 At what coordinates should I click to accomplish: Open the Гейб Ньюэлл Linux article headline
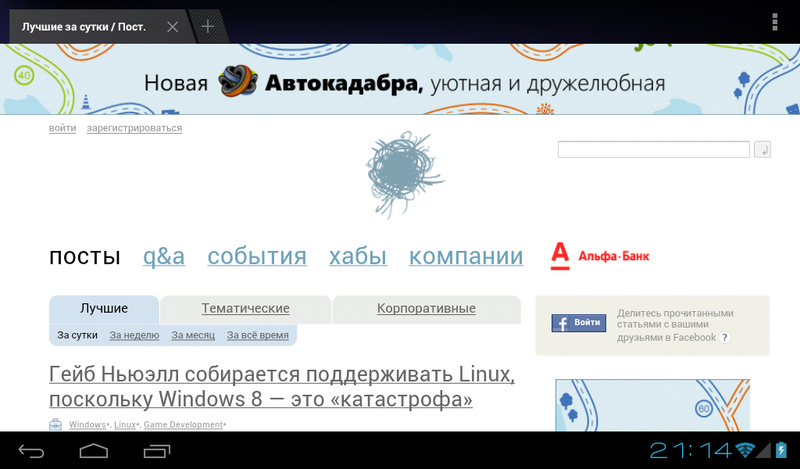[282, 386]
